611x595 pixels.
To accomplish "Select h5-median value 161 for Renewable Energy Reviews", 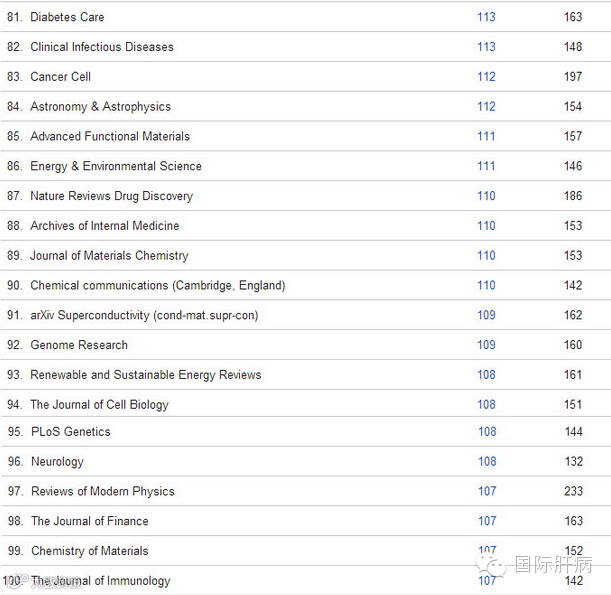I will click(573, 374).
